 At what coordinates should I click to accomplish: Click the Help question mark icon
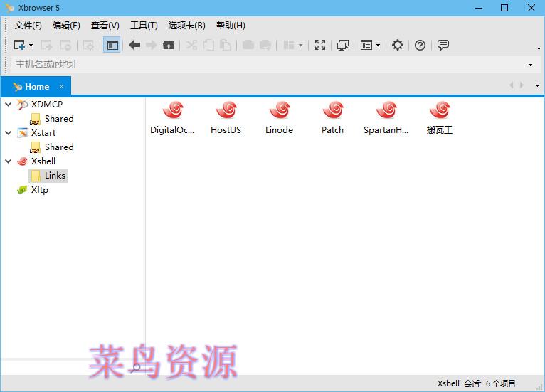click(x=420, y=46)
